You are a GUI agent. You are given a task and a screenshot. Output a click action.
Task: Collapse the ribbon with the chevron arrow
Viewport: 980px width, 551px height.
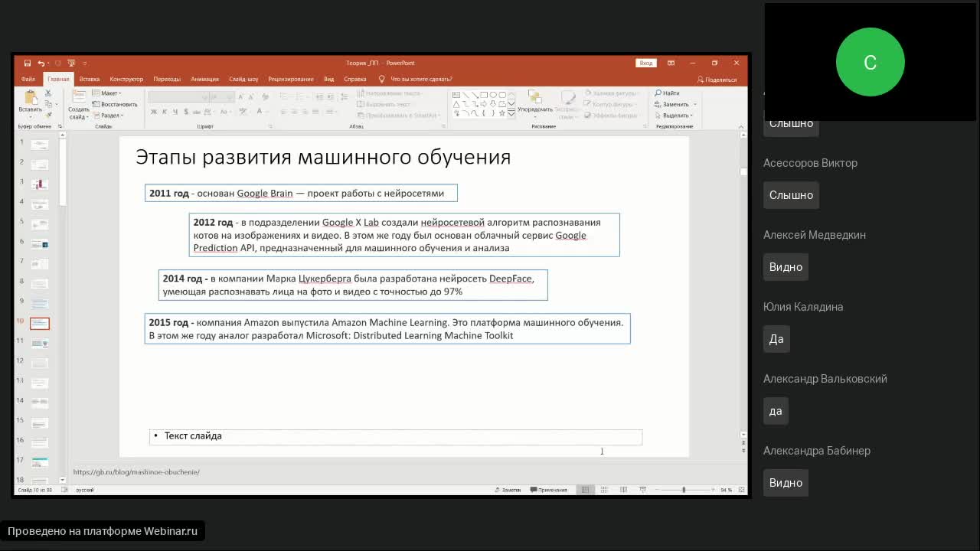[741, 126]
